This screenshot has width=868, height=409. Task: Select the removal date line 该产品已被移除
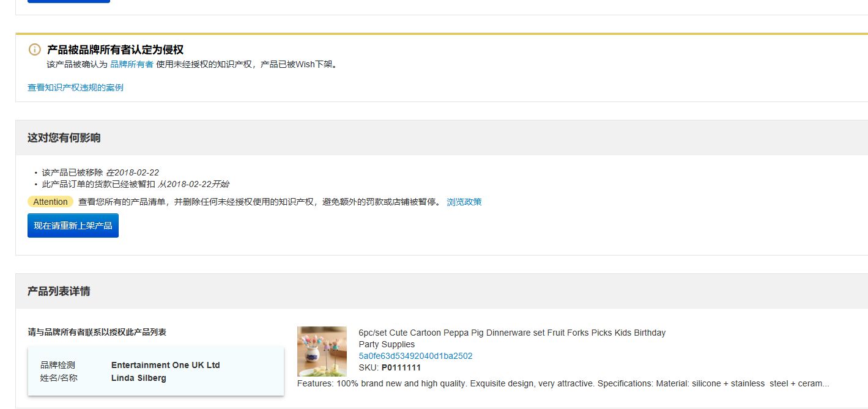tap(100, 172)
